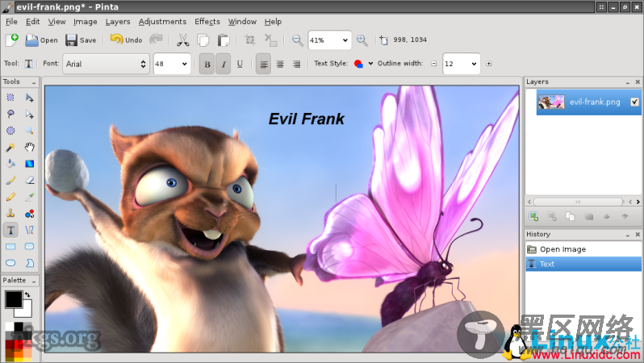The height and width of the screenshot is (363, 644).
Task: Select the Gradient tool
Action: 29,164
